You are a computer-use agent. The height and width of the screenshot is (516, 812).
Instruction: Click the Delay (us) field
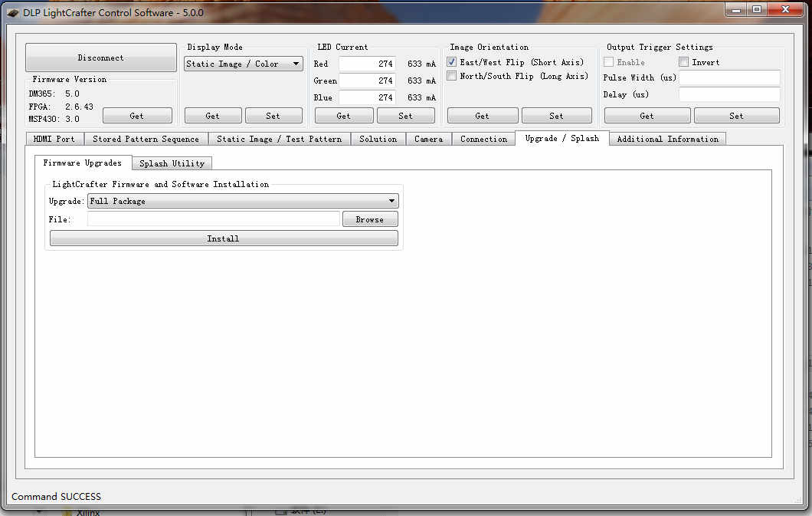coord(729,94)
